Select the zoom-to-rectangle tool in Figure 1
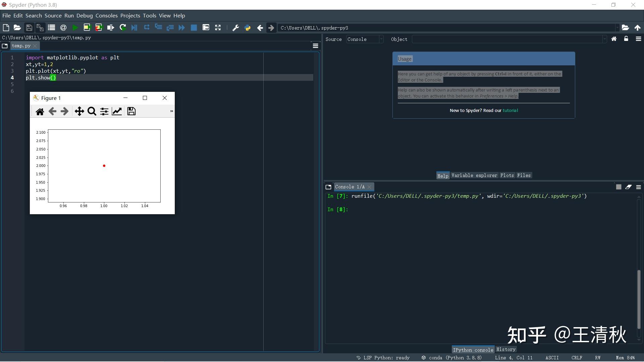The image size is (644, 362). pos(92,111)
